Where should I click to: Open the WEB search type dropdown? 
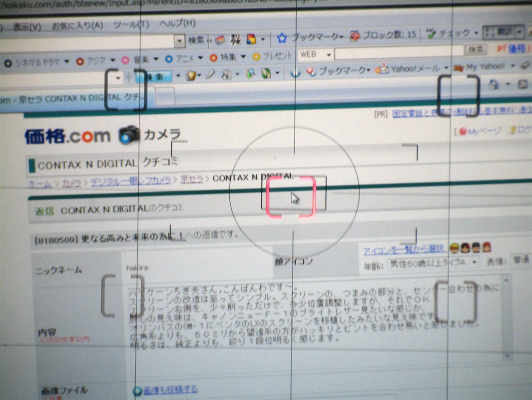315,54
